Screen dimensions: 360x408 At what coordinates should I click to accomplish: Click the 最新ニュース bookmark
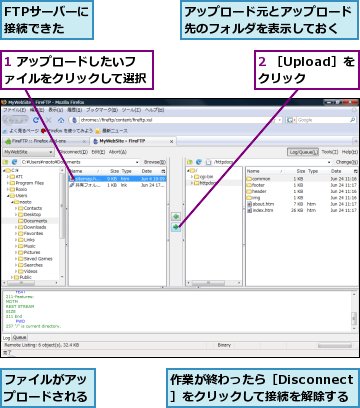(x=111, y=131)
